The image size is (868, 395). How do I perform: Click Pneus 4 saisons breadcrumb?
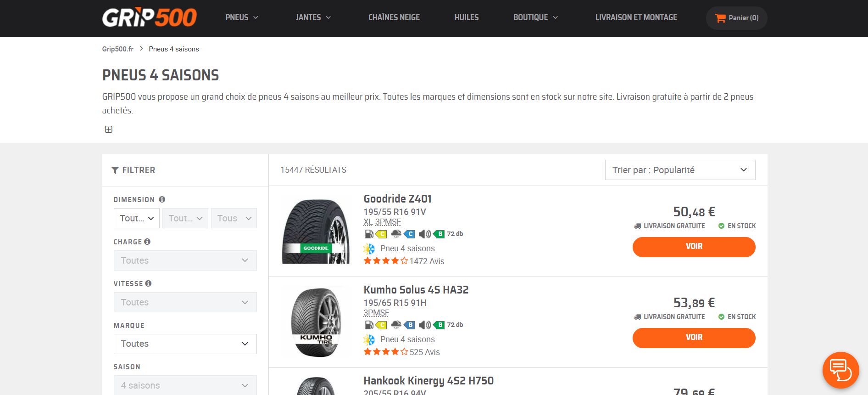(174, 49)
